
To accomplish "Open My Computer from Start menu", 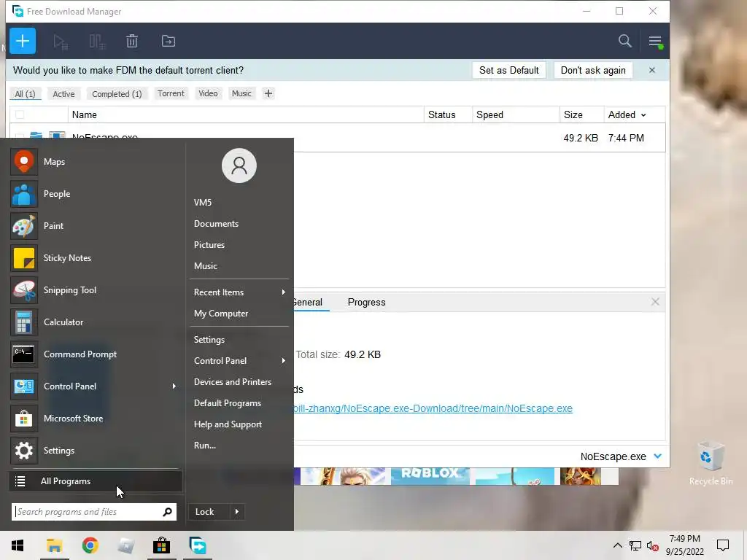I will 221,314.
